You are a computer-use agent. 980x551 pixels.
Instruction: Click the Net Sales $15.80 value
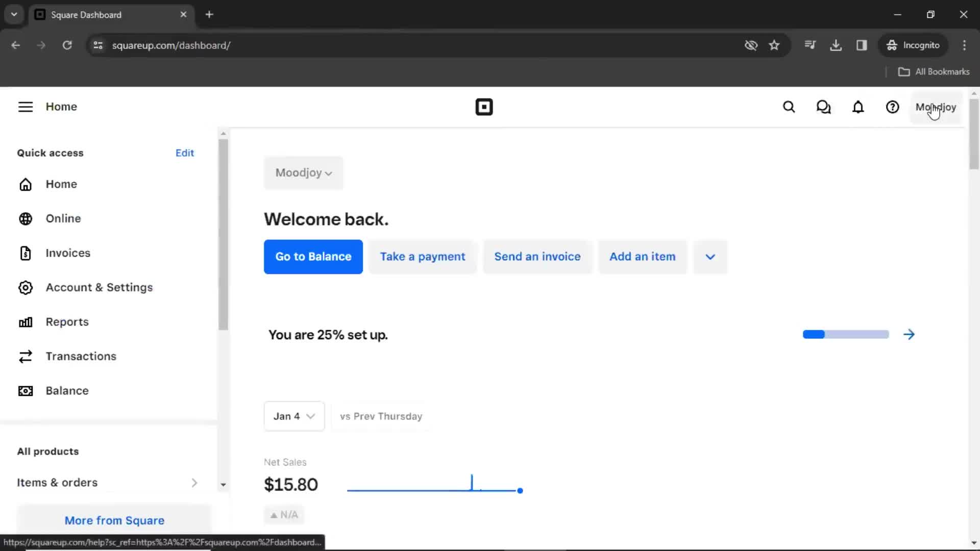pyautogui.click(x=291, y=484)
